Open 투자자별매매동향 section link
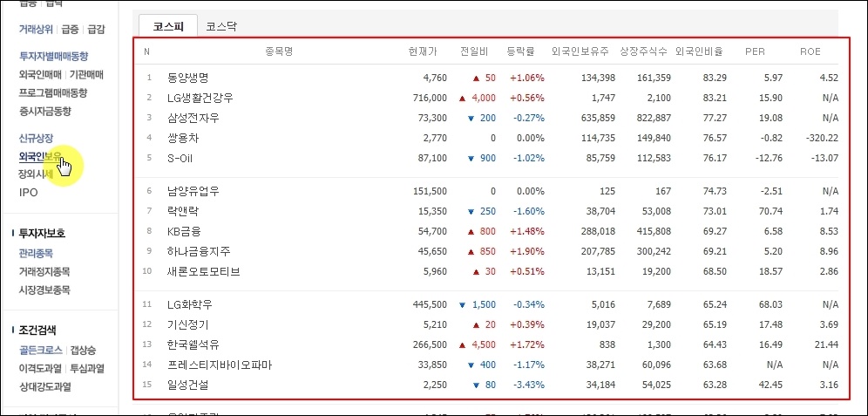The height and width of the screenshot is (416, 868). pos(53,56)
